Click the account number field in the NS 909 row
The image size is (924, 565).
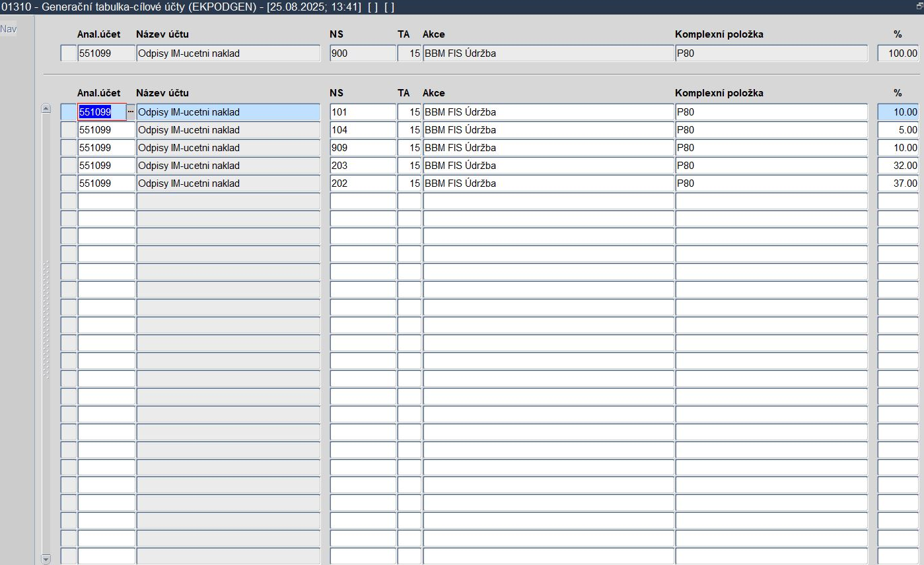pyautogui.click(x=106, y=148)
